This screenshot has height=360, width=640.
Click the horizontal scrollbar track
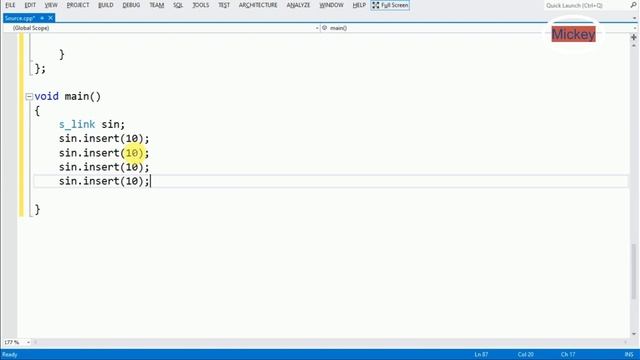[x=330, y=342]
